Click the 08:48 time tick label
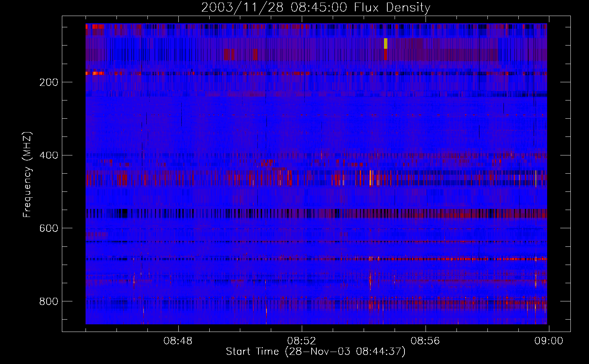Image resolution: width=589 pixels, height=364 pixels. pyautogui.click(x=178, y=341)
